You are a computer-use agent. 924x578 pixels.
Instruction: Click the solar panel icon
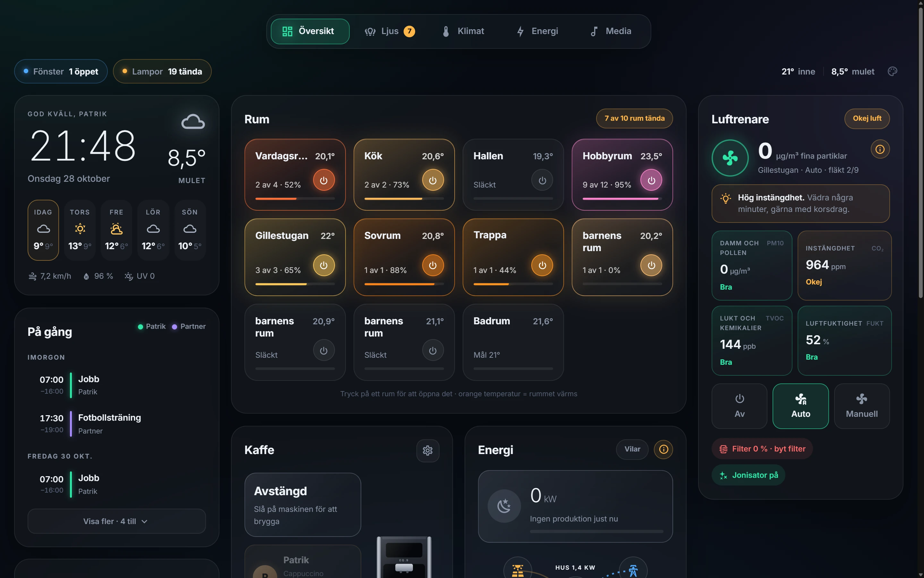point(518,570)
